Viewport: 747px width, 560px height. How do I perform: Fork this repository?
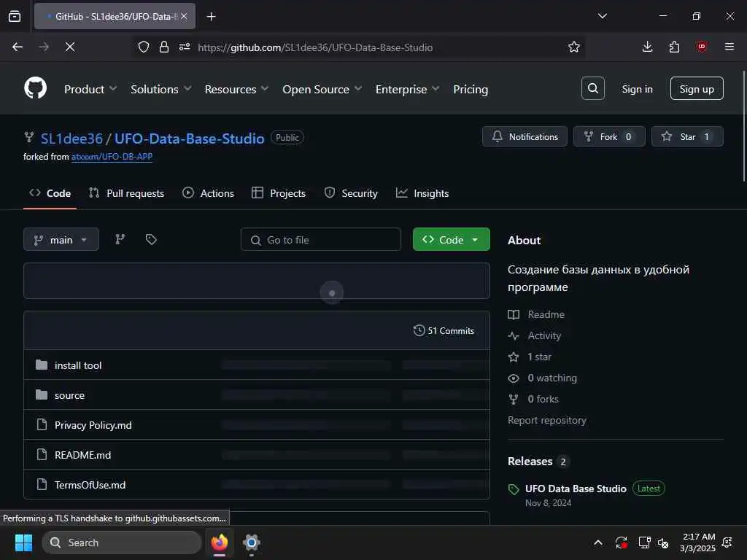point(609,136)
